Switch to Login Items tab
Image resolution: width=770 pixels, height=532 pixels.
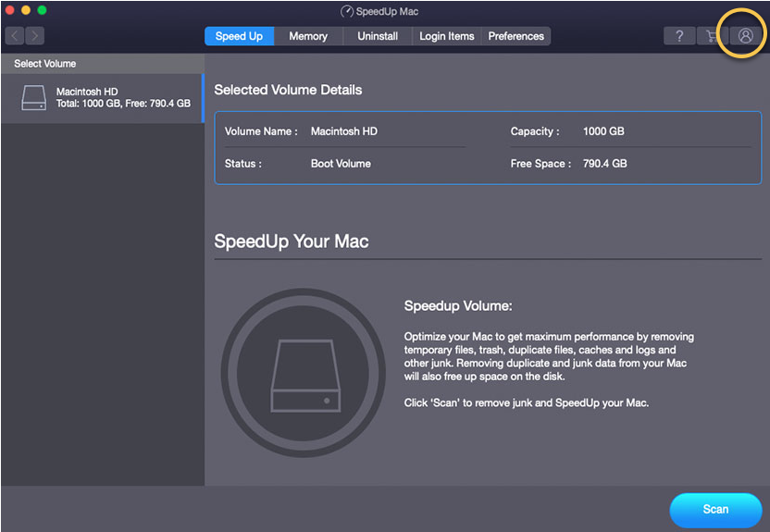446,36
